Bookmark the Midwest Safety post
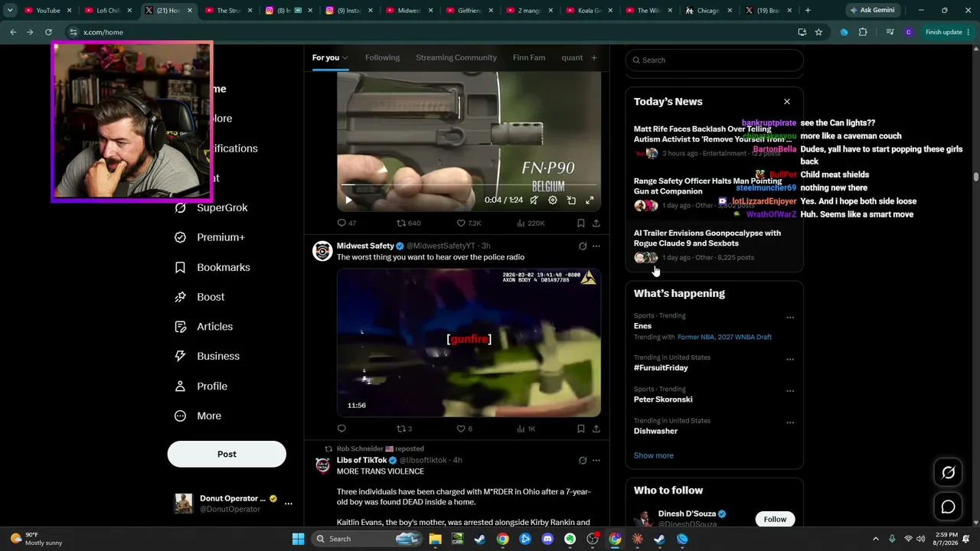The image size is (980, 551). click(x=581, y=429)
